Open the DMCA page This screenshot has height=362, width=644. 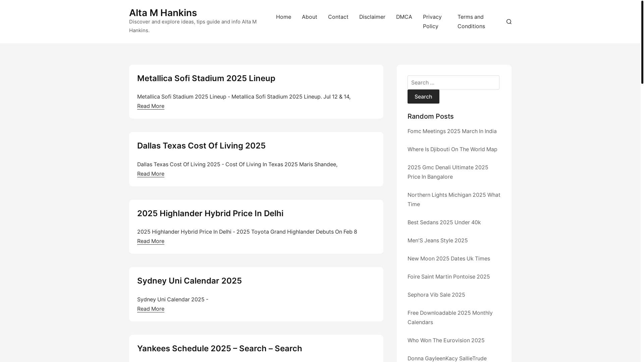click(404, 17)
